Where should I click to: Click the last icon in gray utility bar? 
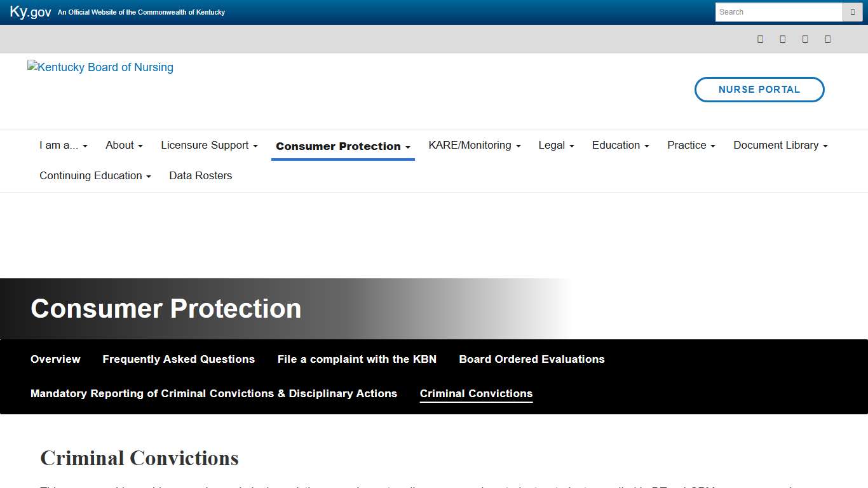pos(827,39)
